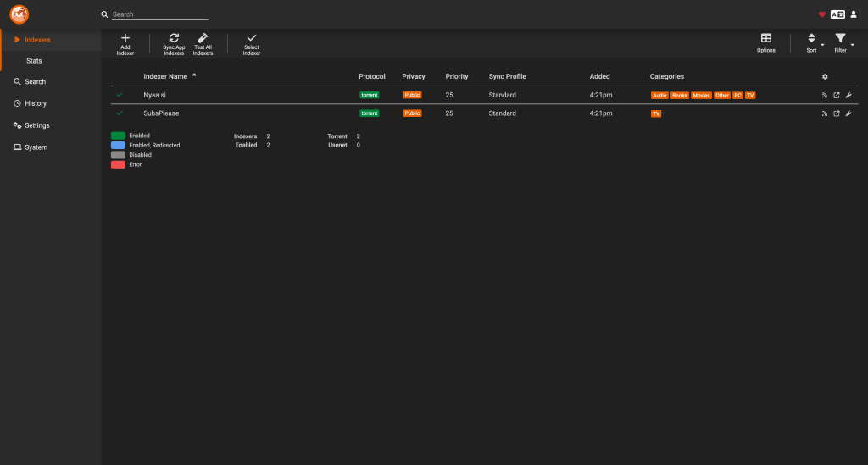Click blue Enabled, Redirected legend swatch
Screen dimensions: 868x465
click(x=118, y=146)
